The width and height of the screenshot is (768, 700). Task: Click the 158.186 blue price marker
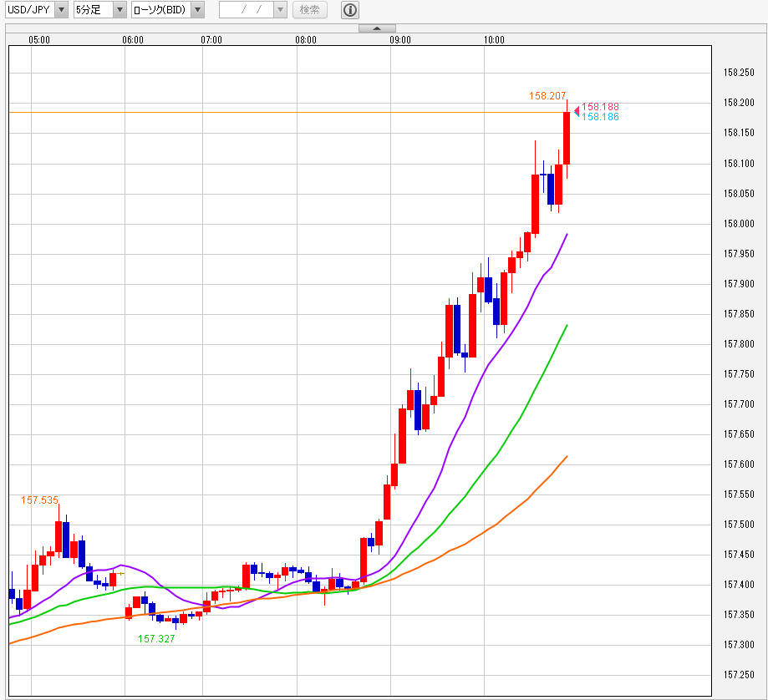click(x=600, y=116)
